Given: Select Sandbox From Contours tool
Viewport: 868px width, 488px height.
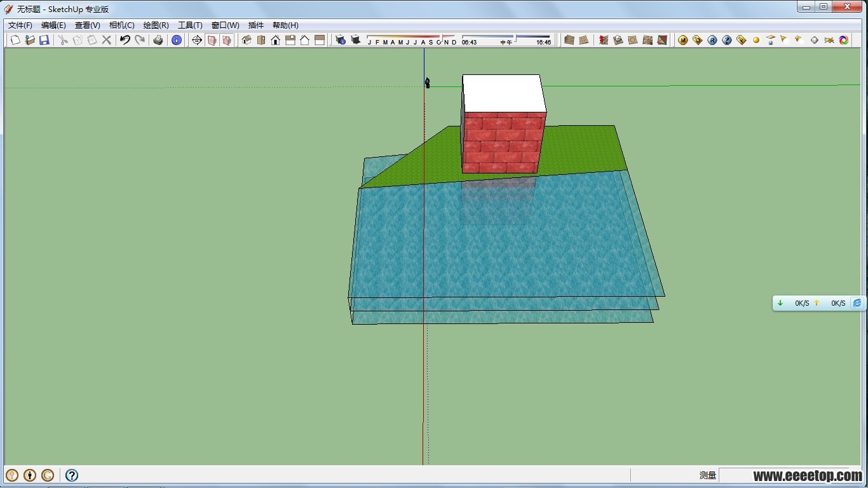Looking at the screenshot, I should (569, 40).
